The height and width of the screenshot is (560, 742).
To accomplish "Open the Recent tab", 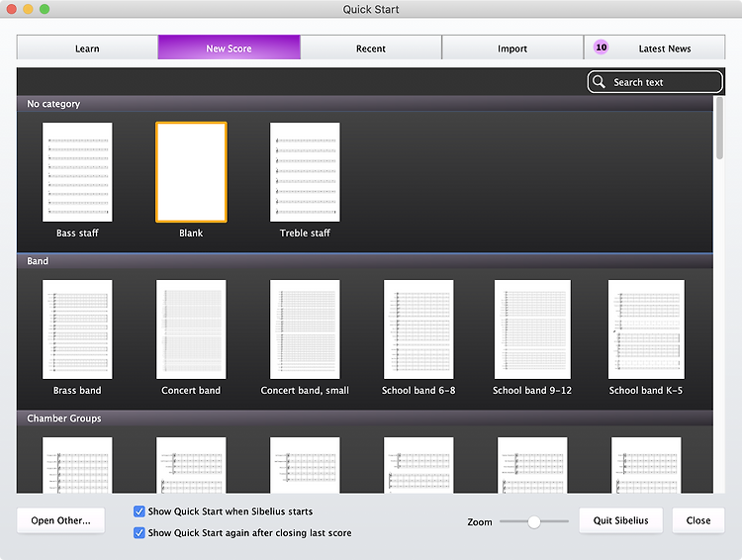I will pyautogui.click(x=371, y=47).
